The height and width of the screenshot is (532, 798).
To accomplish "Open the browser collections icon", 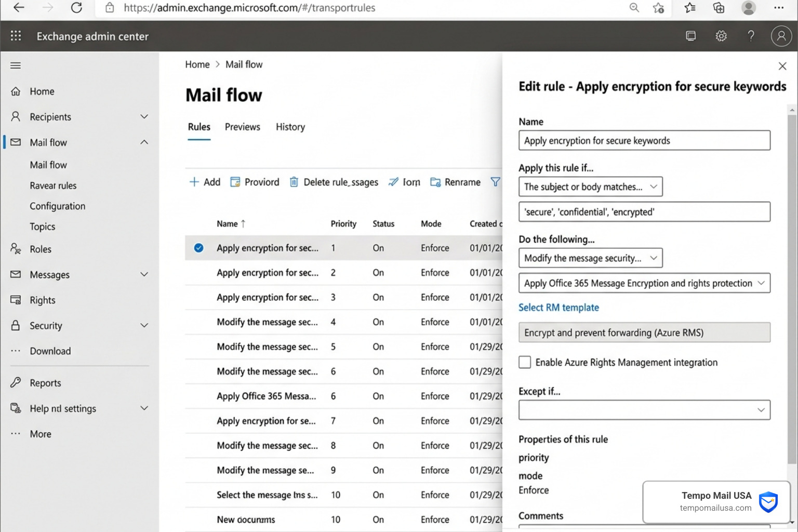I will pos(719,8).
